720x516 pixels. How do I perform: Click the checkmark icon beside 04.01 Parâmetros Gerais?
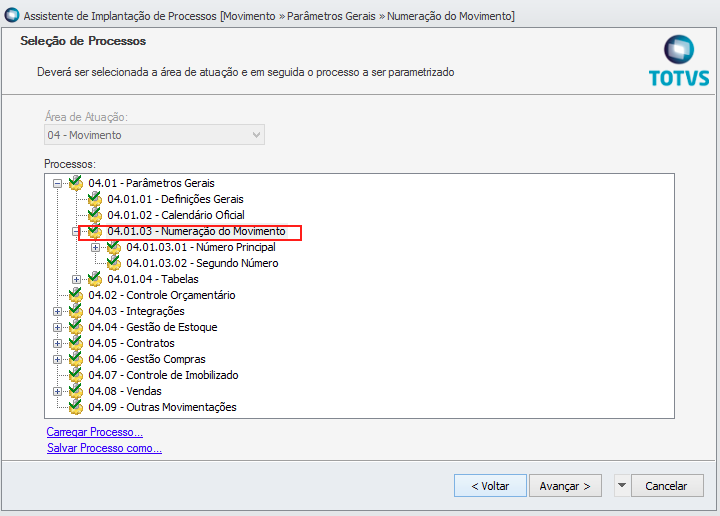coord(76,183)
